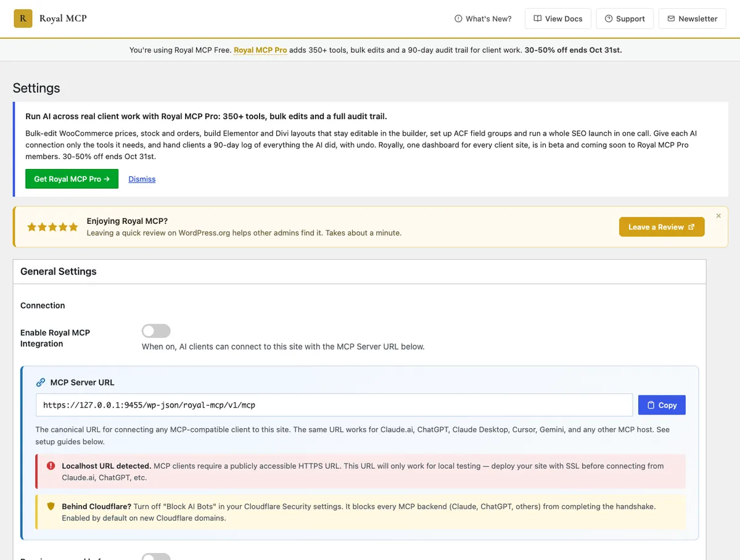
Task: Follow the Royal MCP Pro banner link
Action: 260,50
